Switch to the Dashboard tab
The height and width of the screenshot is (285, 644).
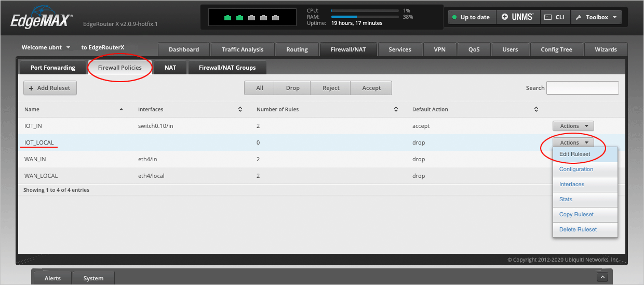coord(184,49)
